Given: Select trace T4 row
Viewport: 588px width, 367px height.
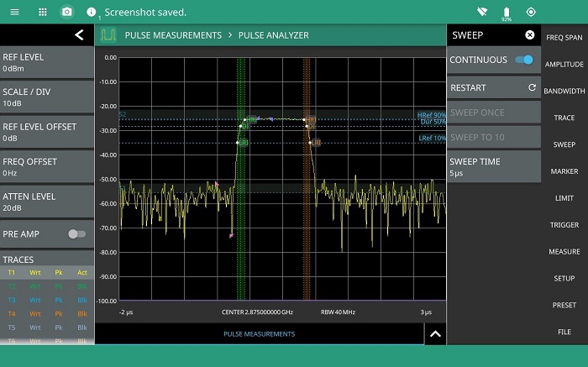Looking at the screenshot, I should [x=47, y=314].
